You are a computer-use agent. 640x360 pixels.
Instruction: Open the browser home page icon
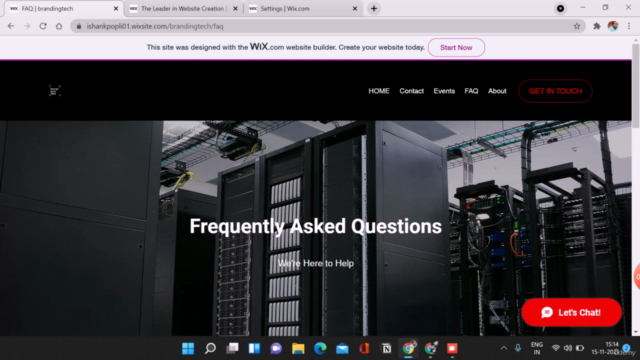point(59,26)
